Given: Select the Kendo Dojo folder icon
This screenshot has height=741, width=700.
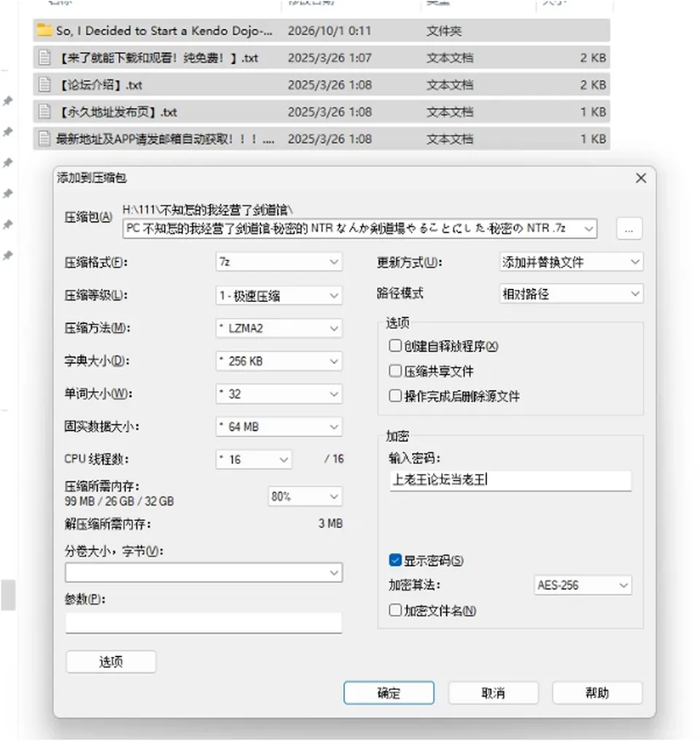Looking at the screenshot, I should tap(44, 30).
